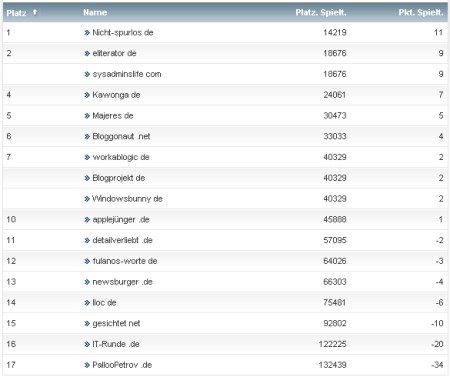Screen dimensions: 450x377
Task: Open the fulanos-worte de link
Action: coord(125,261)
